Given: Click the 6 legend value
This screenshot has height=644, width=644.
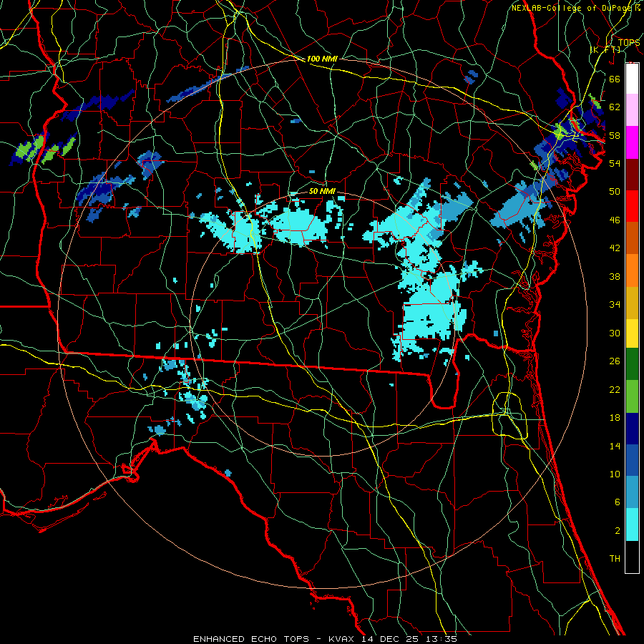Looking at the screenshot, I should pos(617,502).
